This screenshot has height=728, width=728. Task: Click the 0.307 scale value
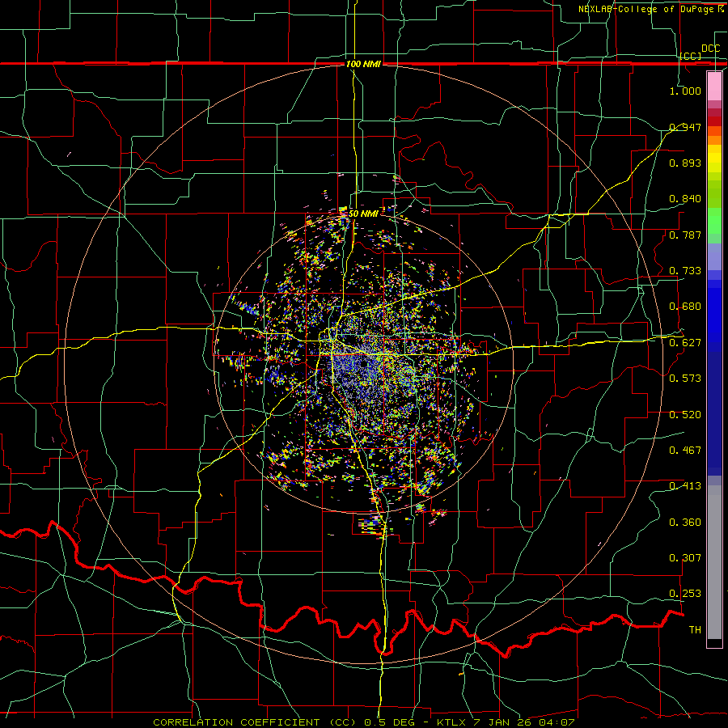685,558
